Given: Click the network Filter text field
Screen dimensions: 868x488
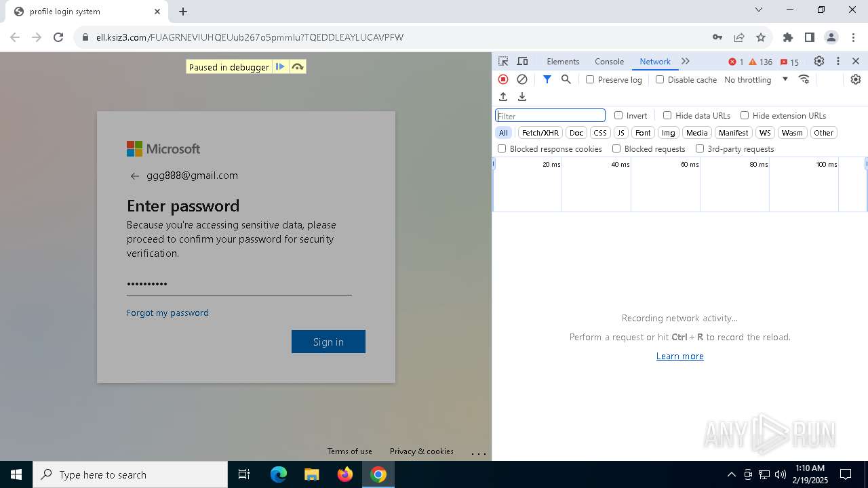Looking at the screenshot, I should tap(550, 115).
